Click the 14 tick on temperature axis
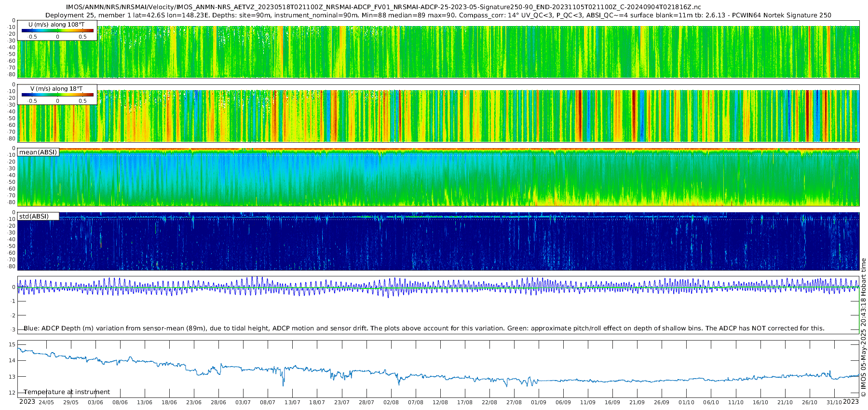The image size is (868, 410). (12, 360)
